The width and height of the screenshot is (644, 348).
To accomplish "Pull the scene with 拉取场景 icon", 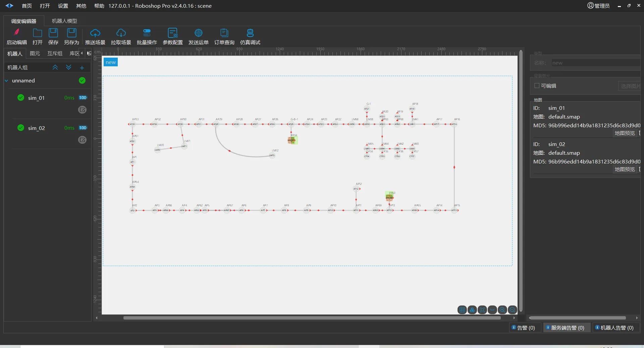I will click(121, 36).
